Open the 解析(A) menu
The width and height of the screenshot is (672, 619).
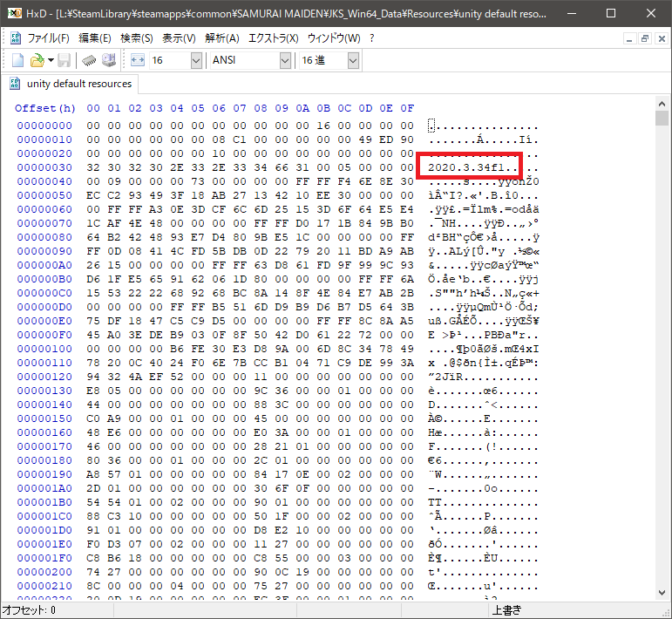pyautogui.click(x=222, y=38)
